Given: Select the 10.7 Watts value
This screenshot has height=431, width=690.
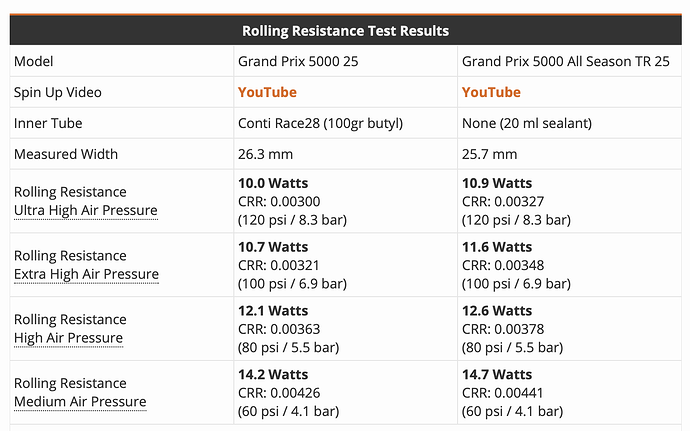Looking at the screenshot, I should tap(273, 247).
